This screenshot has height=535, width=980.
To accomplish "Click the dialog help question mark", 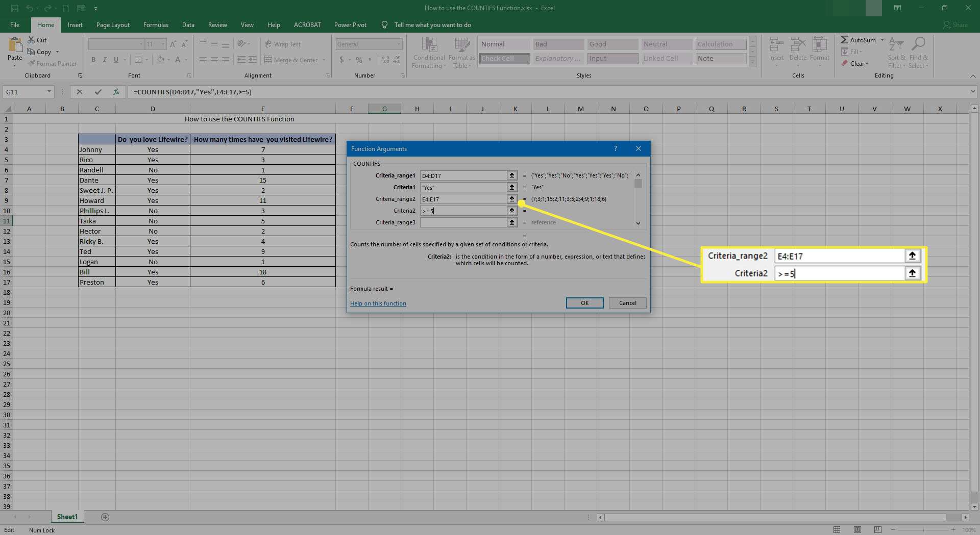I will (x=616, y=148).
